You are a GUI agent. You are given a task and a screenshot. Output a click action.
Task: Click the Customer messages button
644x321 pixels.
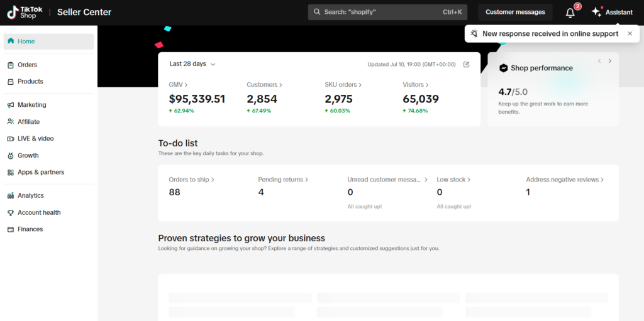pyautogui.click(x=515, y=13)
